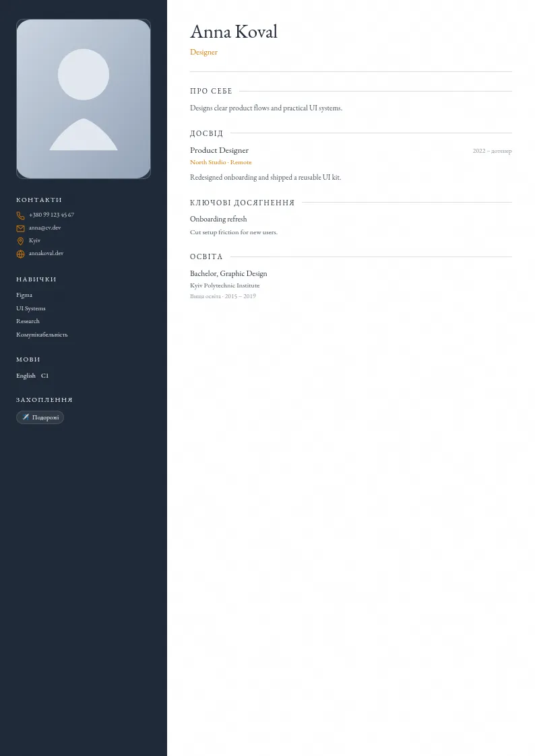Open the annakoval.dev website link

click(46, 253)
